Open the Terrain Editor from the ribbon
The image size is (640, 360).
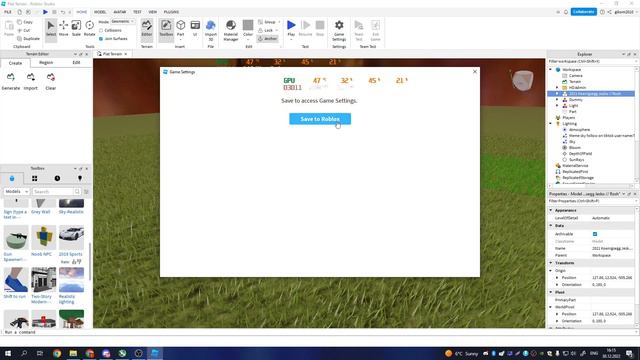[x=147, y=29]
